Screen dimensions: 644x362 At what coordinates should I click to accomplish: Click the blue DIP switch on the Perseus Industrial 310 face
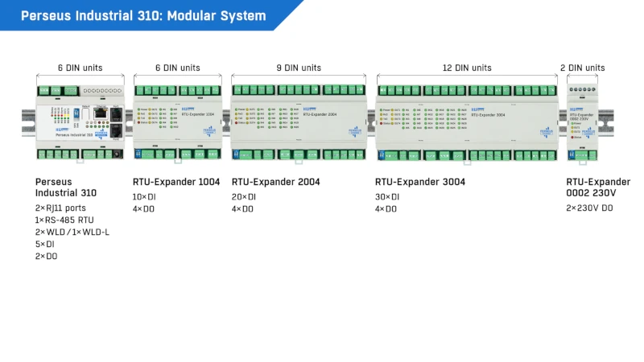76,113
